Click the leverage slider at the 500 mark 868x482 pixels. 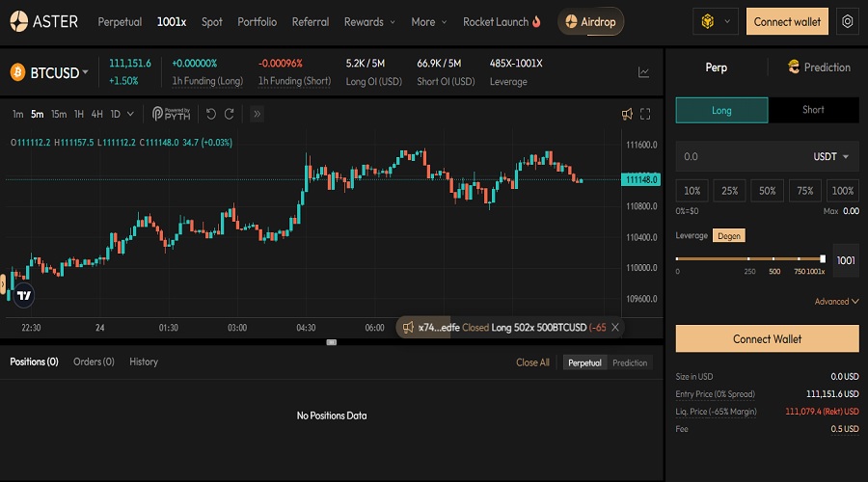[774, 259]
